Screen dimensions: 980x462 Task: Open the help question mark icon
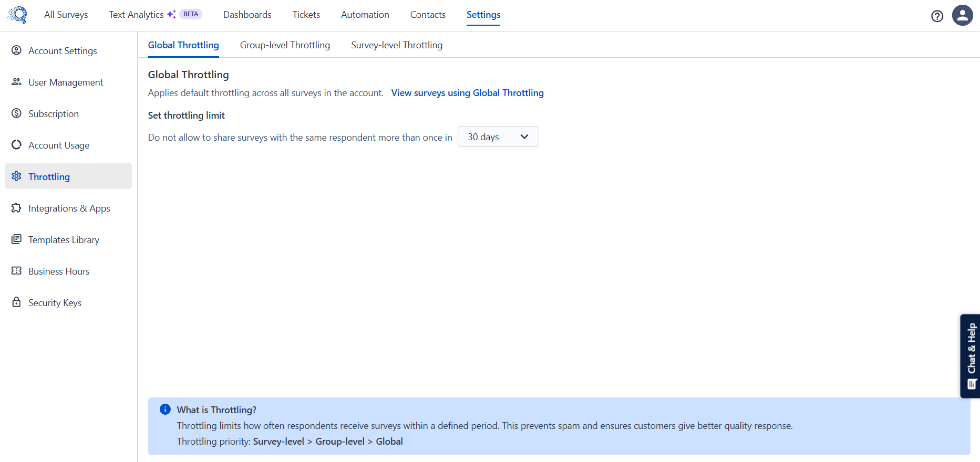tap(937, 16)
